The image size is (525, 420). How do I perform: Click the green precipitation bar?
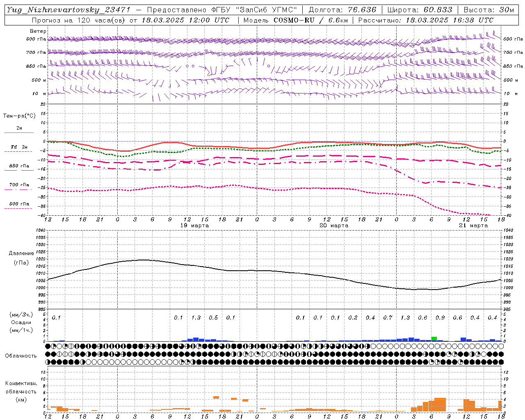point(434,338)
